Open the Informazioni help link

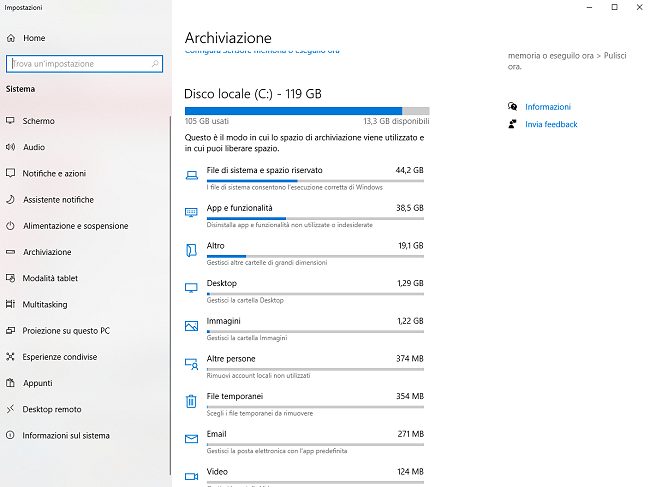(548, 106)
